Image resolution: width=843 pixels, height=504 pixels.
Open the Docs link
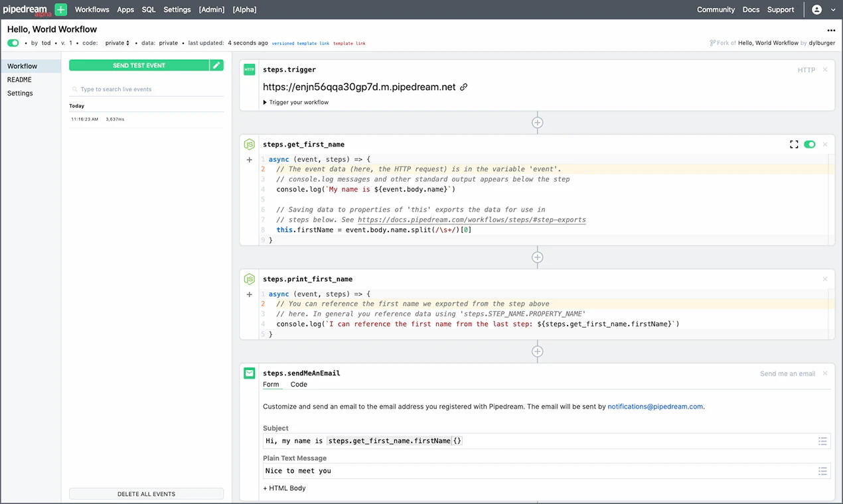point(751,9)
